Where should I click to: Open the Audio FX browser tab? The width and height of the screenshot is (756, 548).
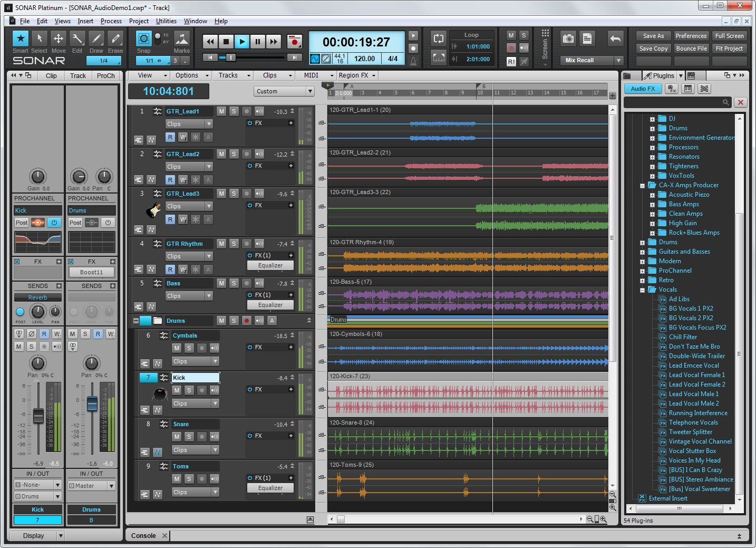click(643, 89)
